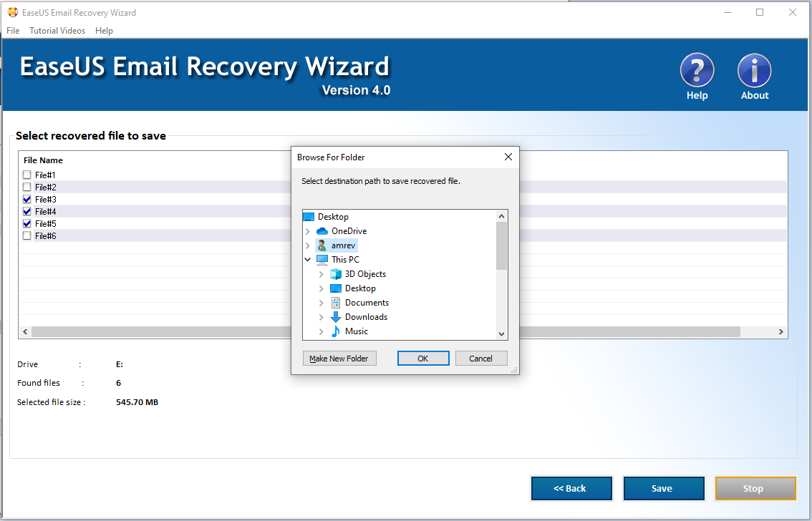Screen dimensions: 812x521
Task: Uncheck the File#3 checkbox
Action: 27,200
